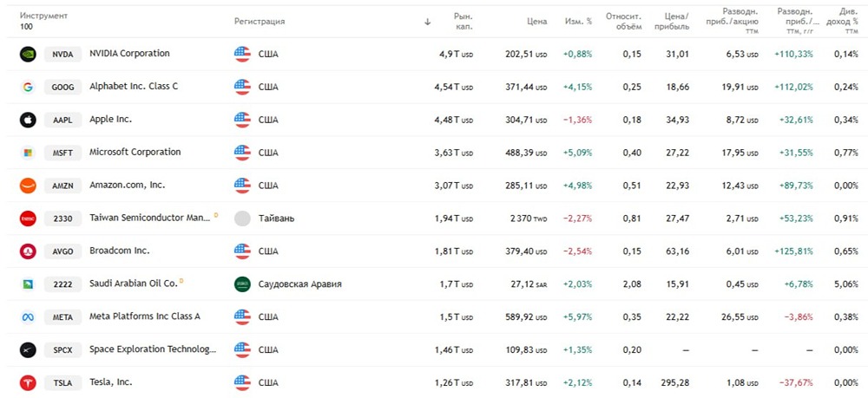Sort by the Инструмент column header
The width and height of the screenshot is (868, 398).
(43, 16)
